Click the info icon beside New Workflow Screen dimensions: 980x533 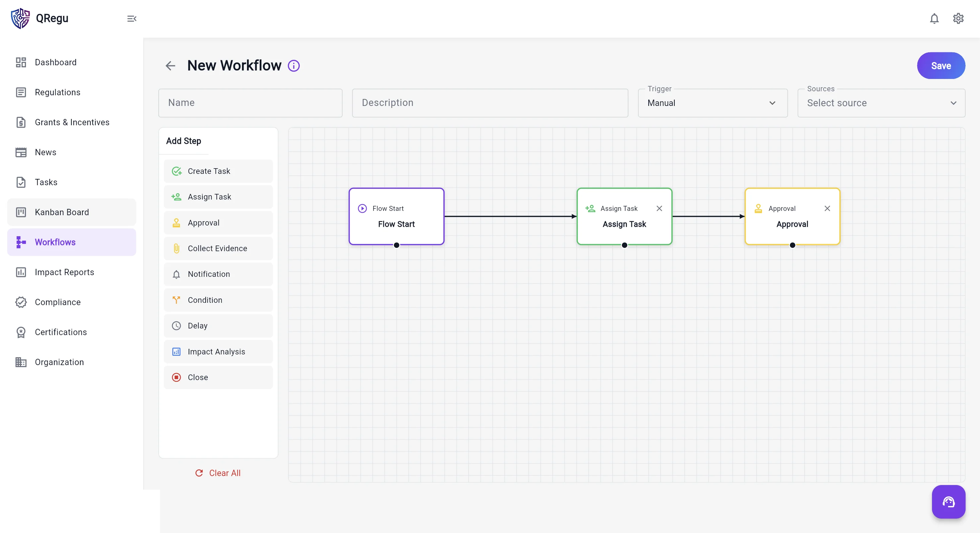[x=294, y=66]
